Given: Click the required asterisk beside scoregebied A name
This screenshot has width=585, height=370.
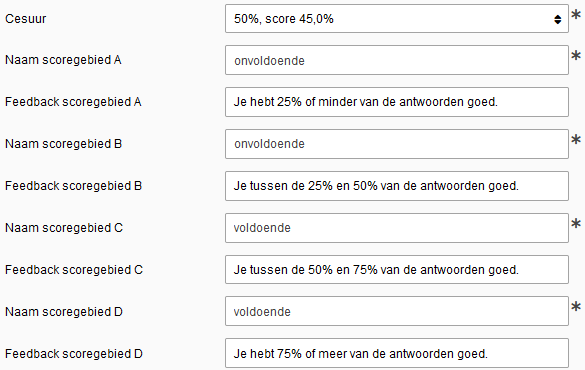Looking at the screenshot, I should (576, 56).
